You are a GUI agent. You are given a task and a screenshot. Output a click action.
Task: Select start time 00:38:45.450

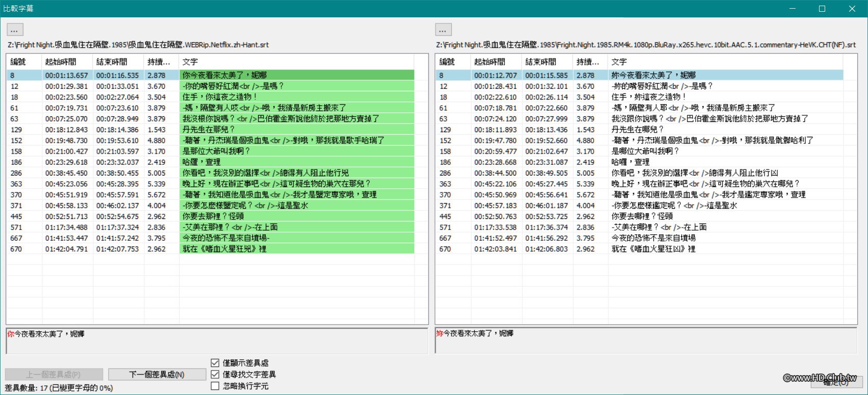(x=66, y=173)
